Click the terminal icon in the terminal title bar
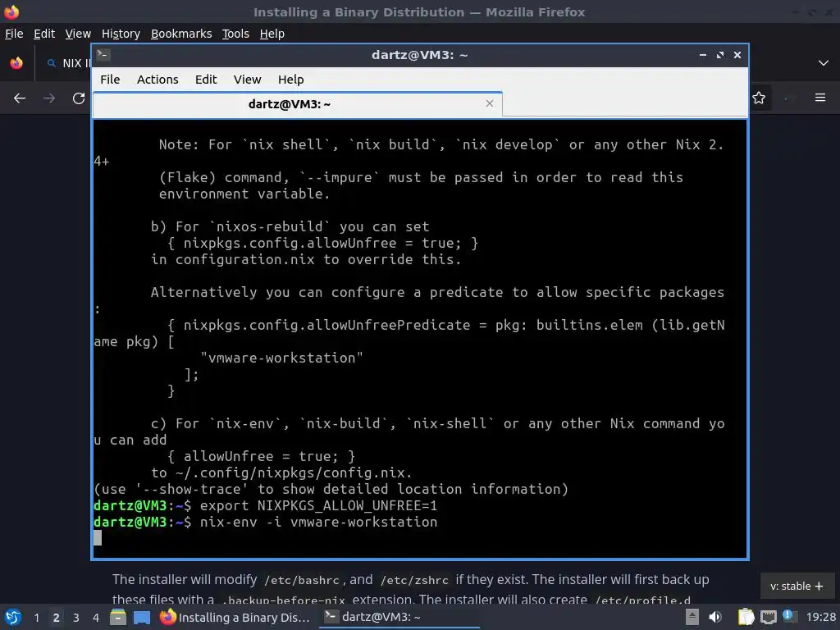Image resolution: width=840 pixels, height=630 pixels. pos(103,55)
